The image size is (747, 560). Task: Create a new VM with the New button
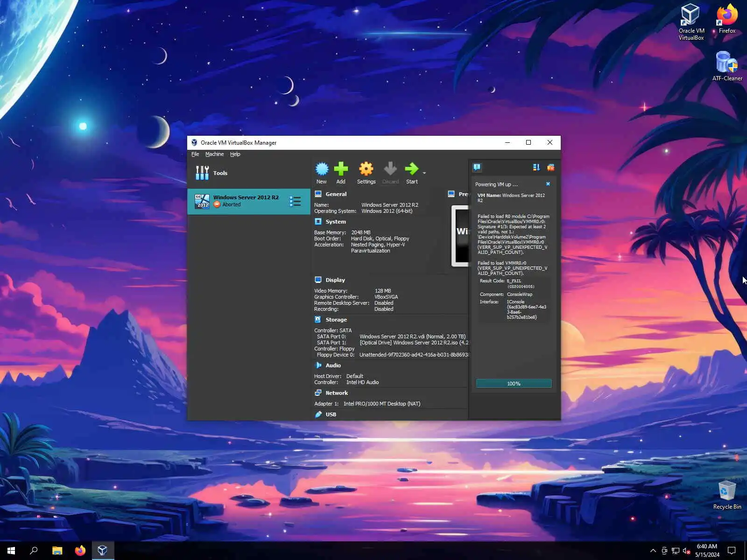322,173
